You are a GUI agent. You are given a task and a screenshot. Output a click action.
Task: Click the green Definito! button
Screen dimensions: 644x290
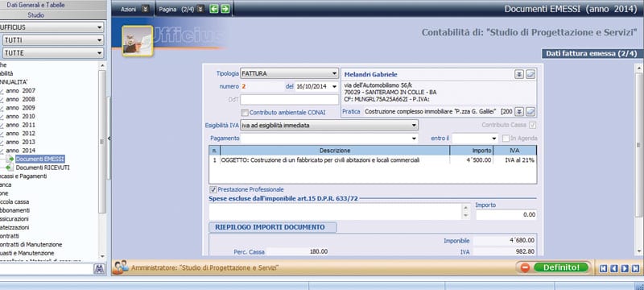click(561, 267)
